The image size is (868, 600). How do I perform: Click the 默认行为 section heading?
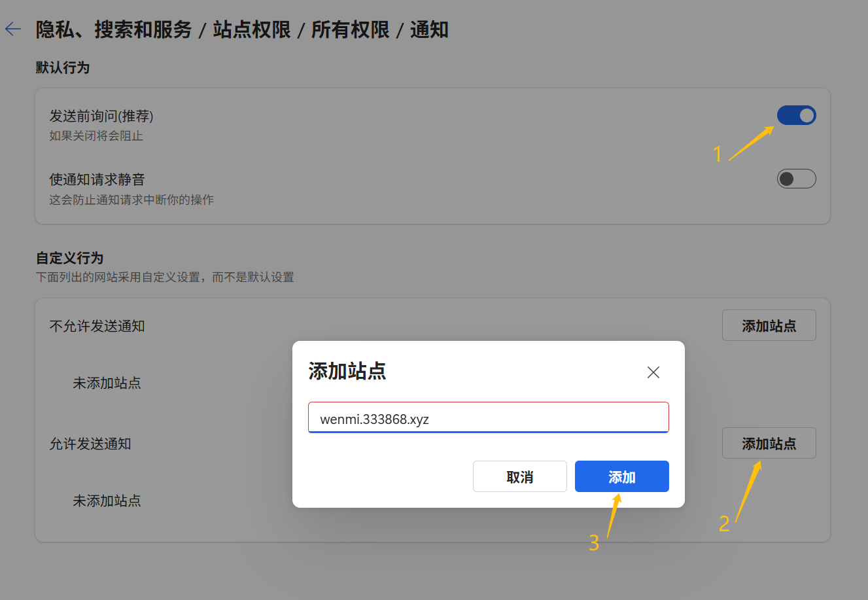coord(63,67)
